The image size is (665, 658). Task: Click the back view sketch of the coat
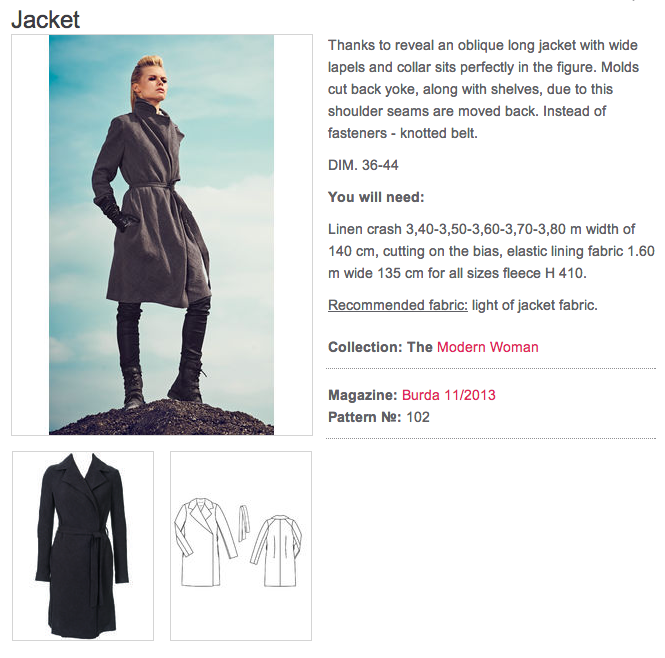point(276,551)
